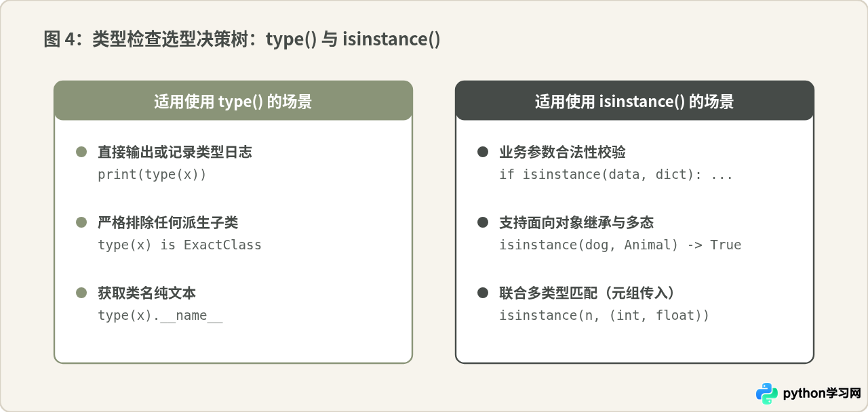This screenshot has width=868, height=412.
Task: Select the text '支持面向对象继承与多态'
Action: click(x=576, y=222)
